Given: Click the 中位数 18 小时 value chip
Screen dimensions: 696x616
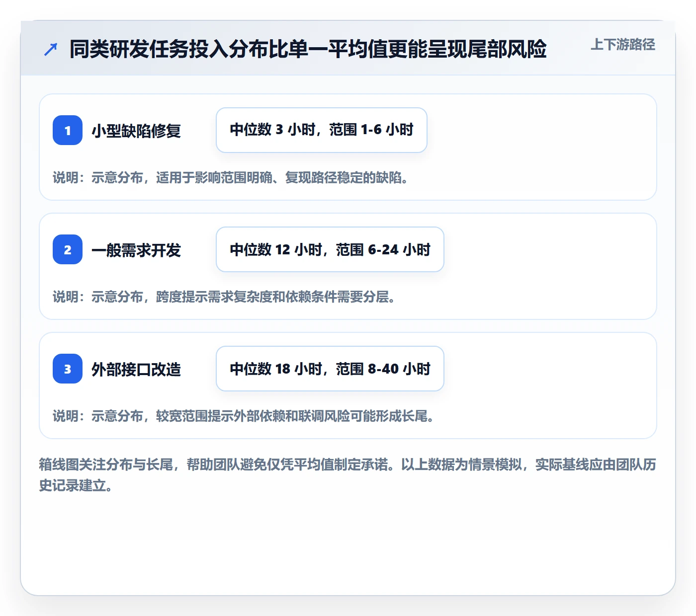Looking at the screenshot, I should (330, 369).
